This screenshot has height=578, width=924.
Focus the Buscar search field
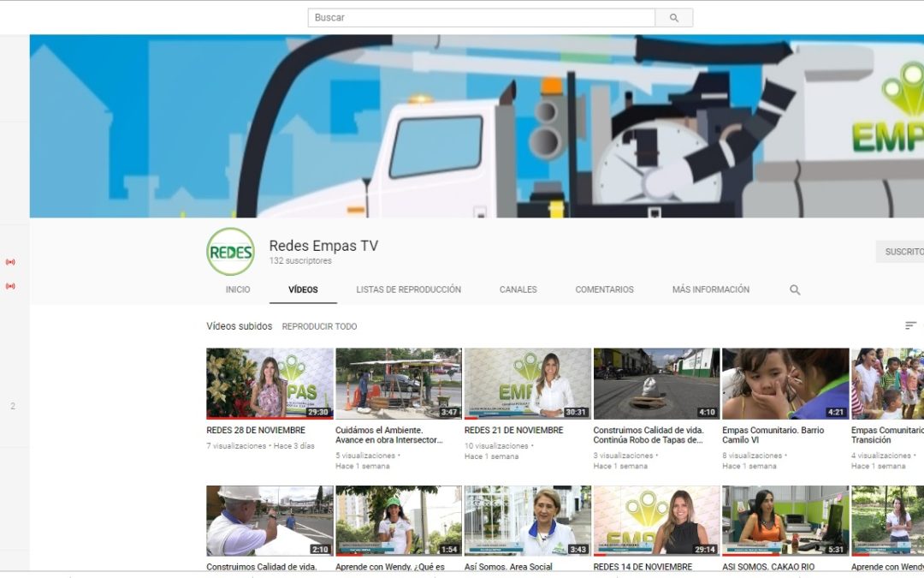click(481, 18)
